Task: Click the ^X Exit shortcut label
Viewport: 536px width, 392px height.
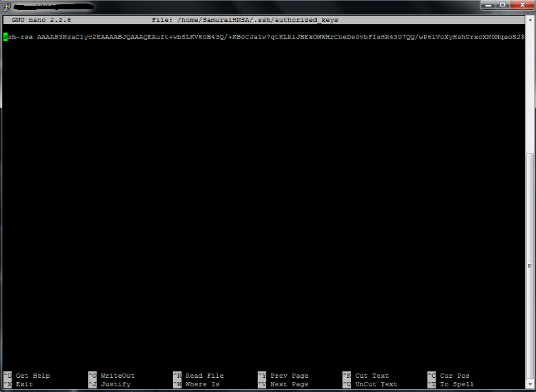Action: pos(18,383)
